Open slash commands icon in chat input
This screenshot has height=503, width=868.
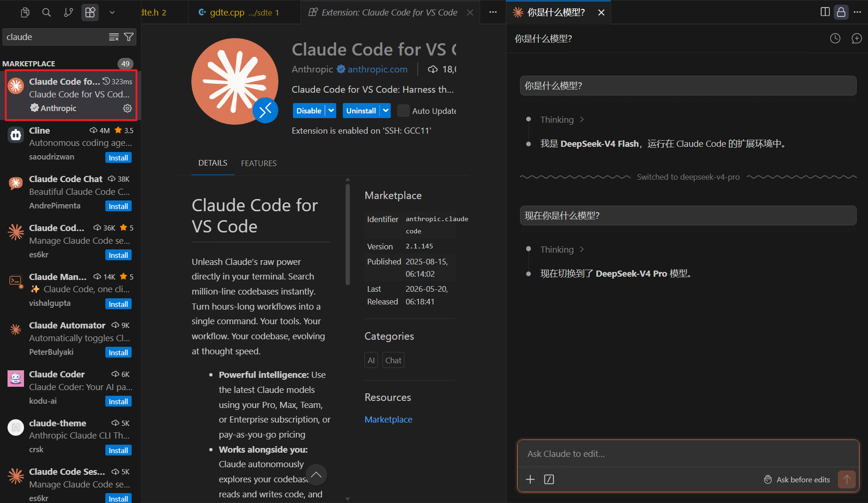coord(549,479)
